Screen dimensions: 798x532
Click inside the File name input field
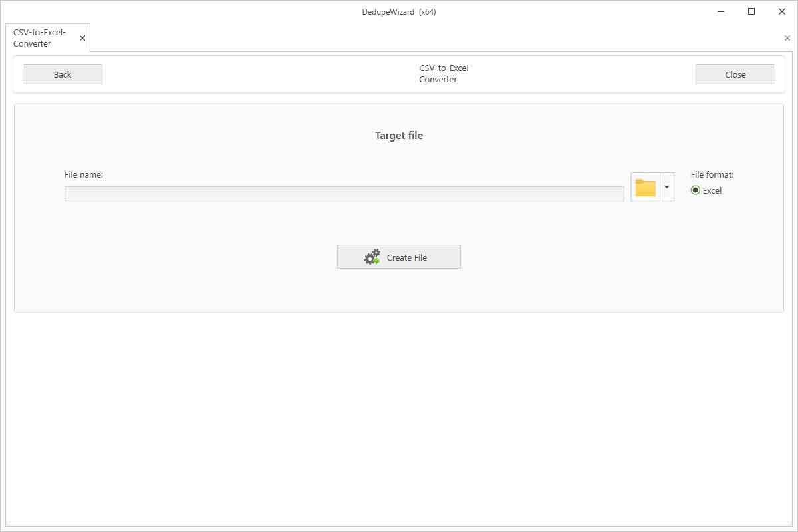344,193
